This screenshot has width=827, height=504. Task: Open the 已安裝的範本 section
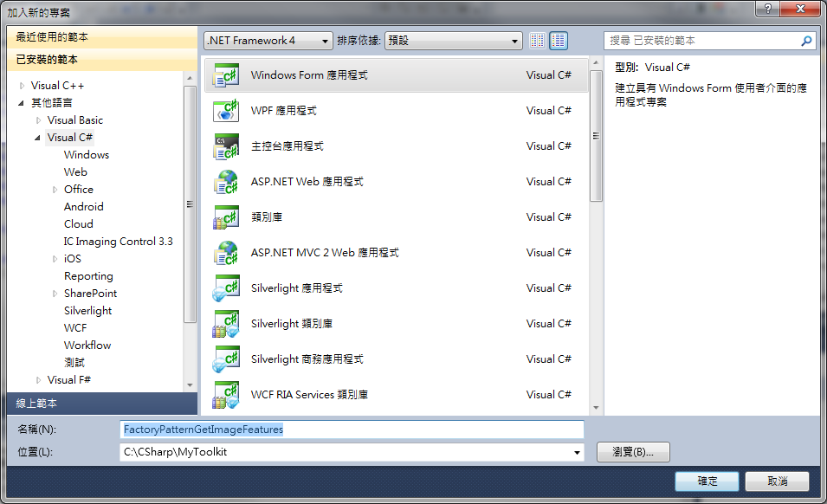(102, 60)
